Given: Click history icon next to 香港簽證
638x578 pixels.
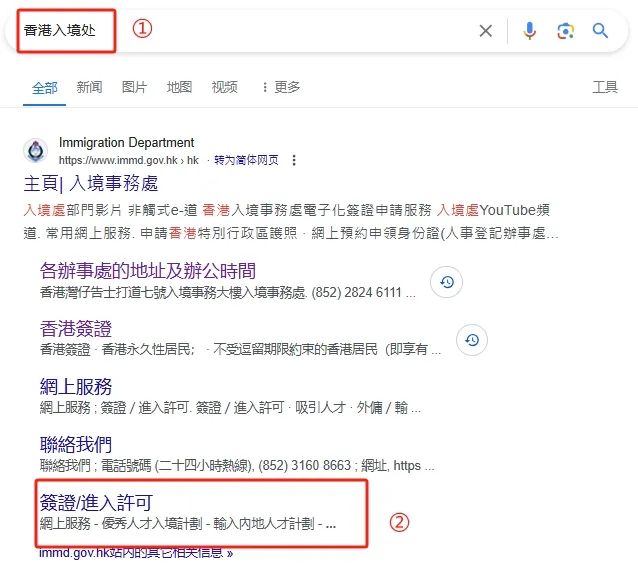Looking at the screenshot, I should click(x=472, y=340).
